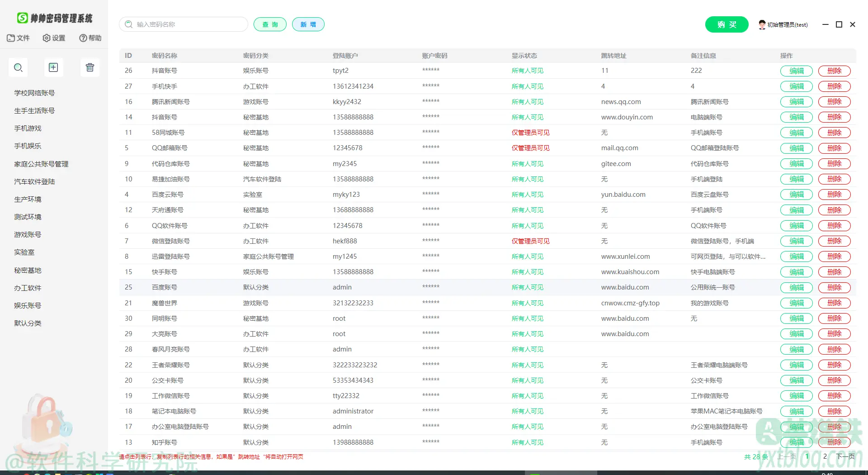Edit the 百度账号 entry

[x=797, y=288]
